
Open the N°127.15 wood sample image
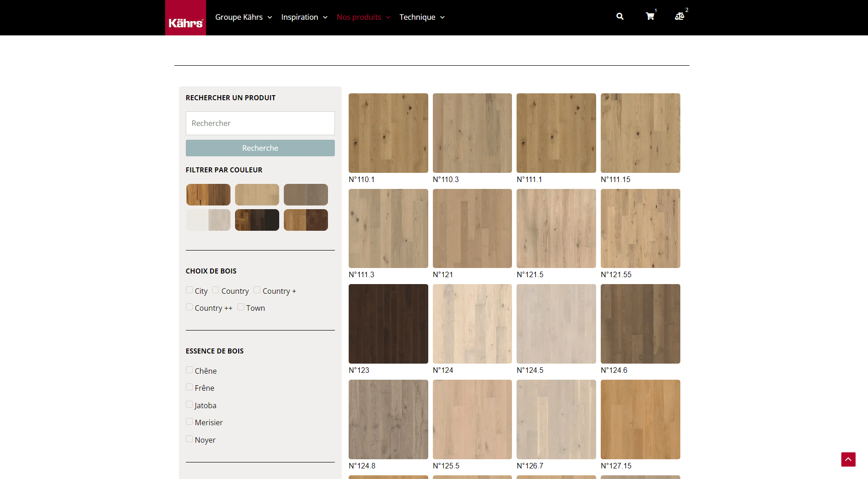click(x=640, y=419)
